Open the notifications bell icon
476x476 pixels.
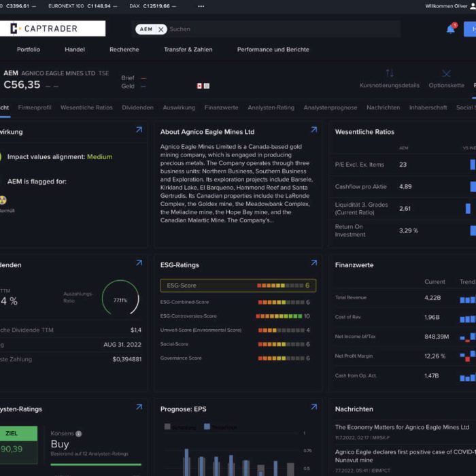(x=451, y=29)
